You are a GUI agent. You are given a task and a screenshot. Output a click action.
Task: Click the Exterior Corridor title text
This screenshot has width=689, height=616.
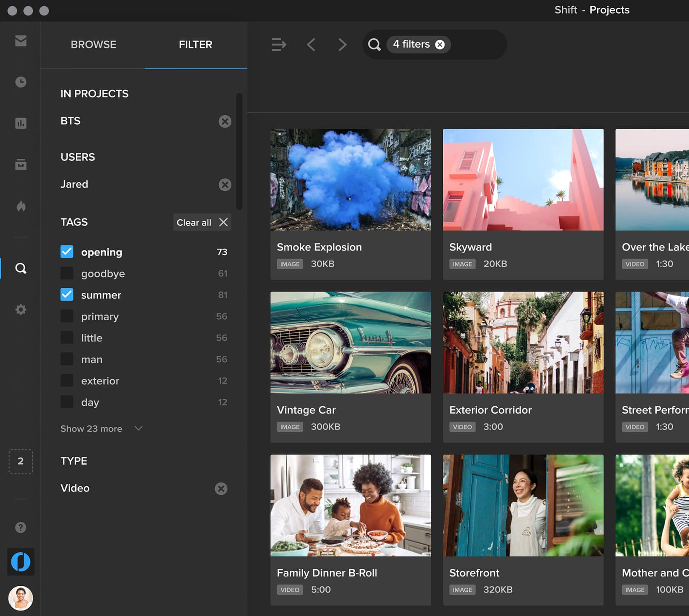tap(490, 410)
